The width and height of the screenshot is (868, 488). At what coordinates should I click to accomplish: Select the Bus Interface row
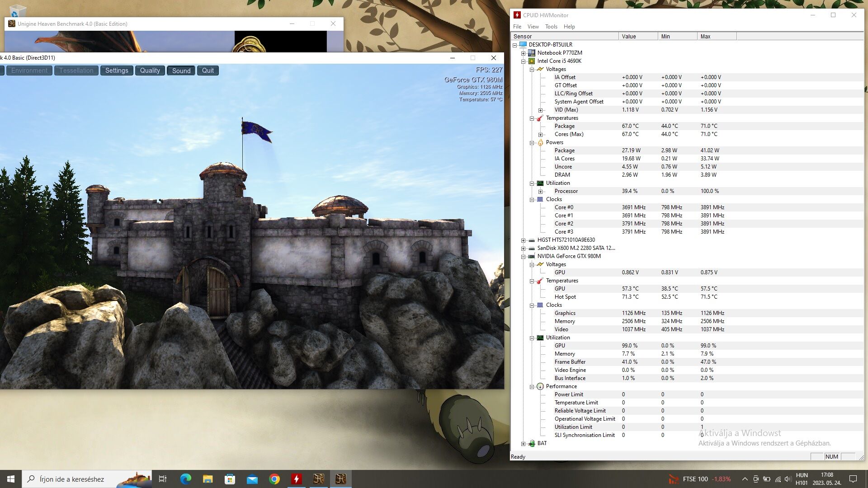687,378
